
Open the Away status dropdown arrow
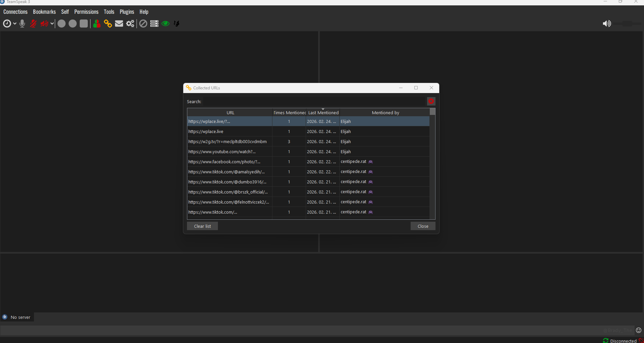tap(15, 24)
